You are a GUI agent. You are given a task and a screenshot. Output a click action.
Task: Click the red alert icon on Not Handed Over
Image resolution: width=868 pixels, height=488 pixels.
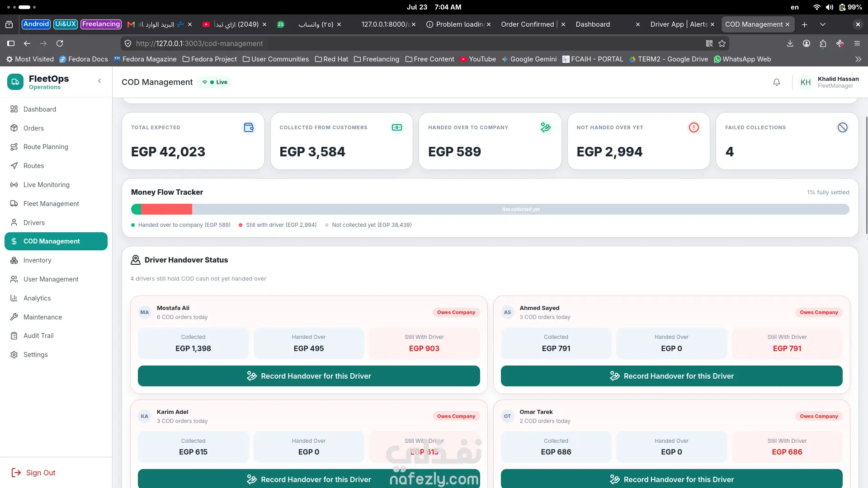(694, 127)
